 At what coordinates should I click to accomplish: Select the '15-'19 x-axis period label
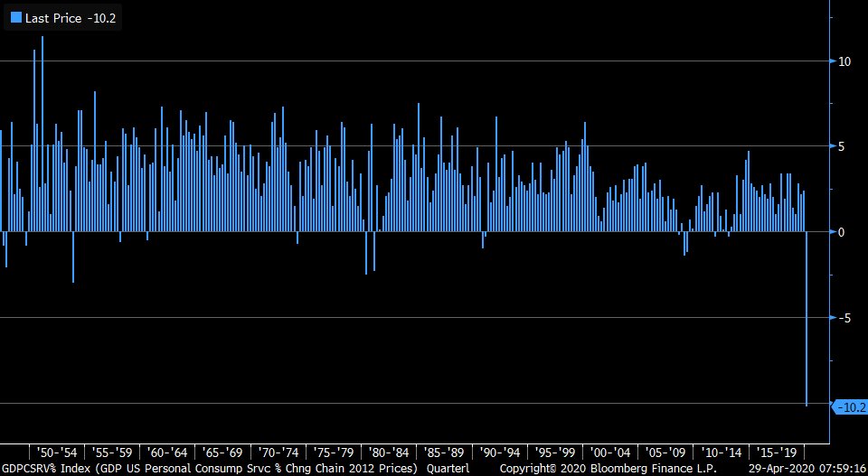click(x=776, y=453)
